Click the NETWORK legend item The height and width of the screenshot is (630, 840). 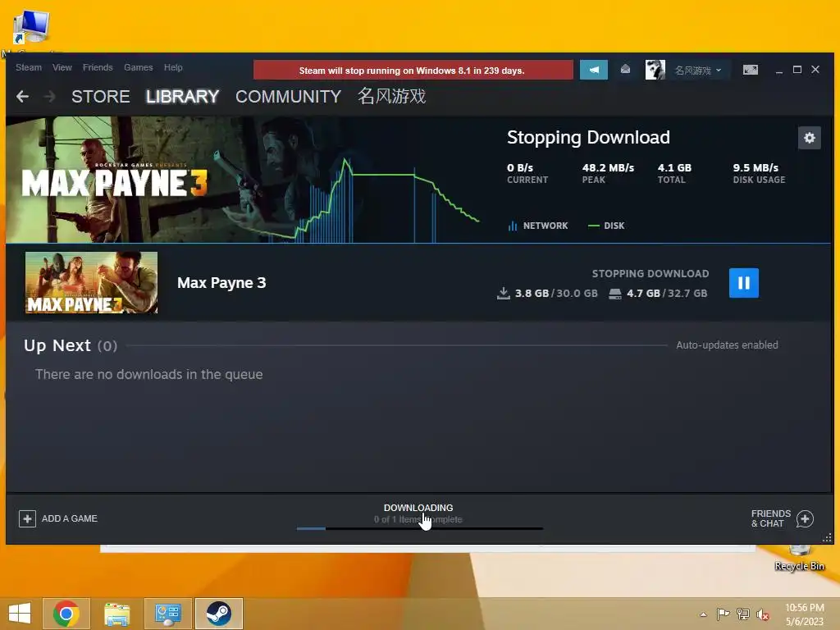[538, 226]
